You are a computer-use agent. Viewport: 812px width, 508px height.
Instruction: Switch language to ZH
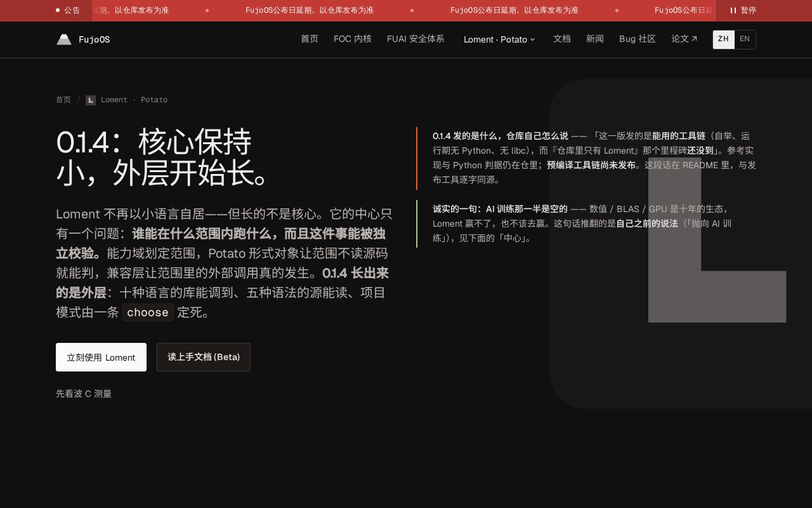[723, 39]
